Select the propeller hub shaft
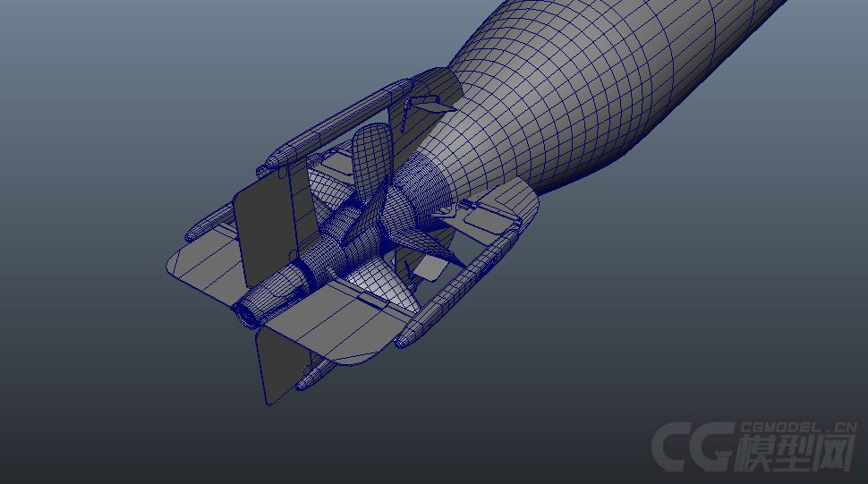Screen dimensions: 868x484 coord(333,242)
